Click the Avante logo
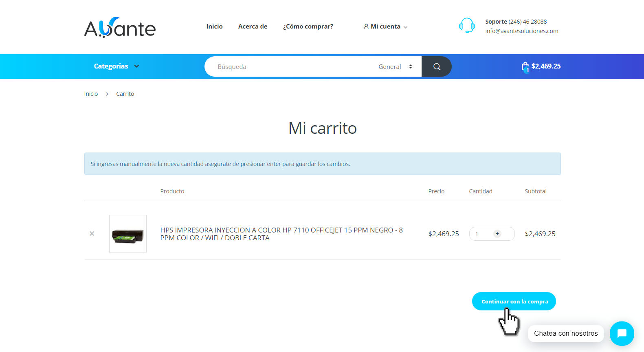The width and height of the screenshot is (644, 352). point(120,27)
